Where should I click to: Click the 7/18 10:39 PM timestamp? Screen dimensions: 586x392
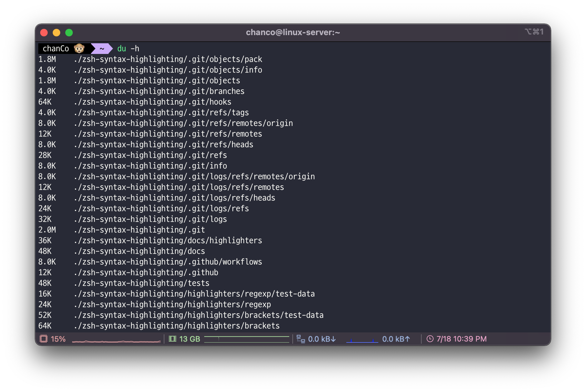coord(461,339)
